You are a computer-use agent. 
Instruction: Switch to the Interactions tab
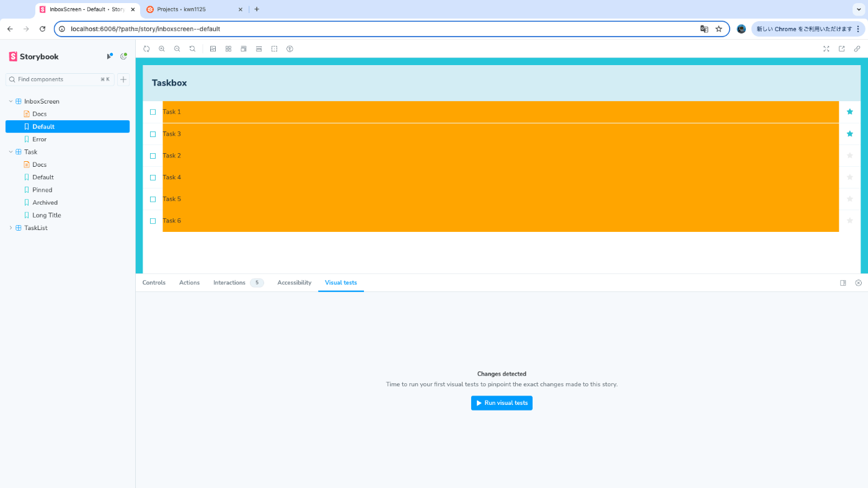tap(238, 283)
